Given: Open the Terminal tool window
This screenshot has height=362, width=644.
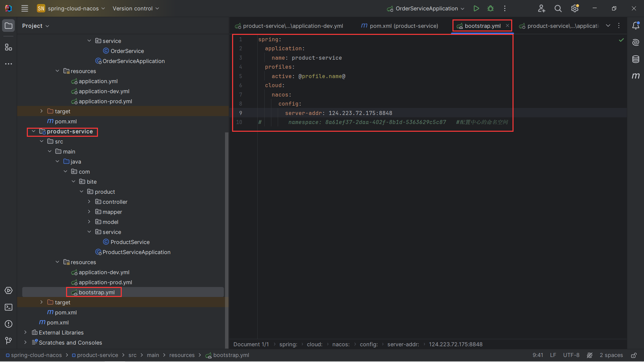Looking at the screenshot, I should pos(9,307).
